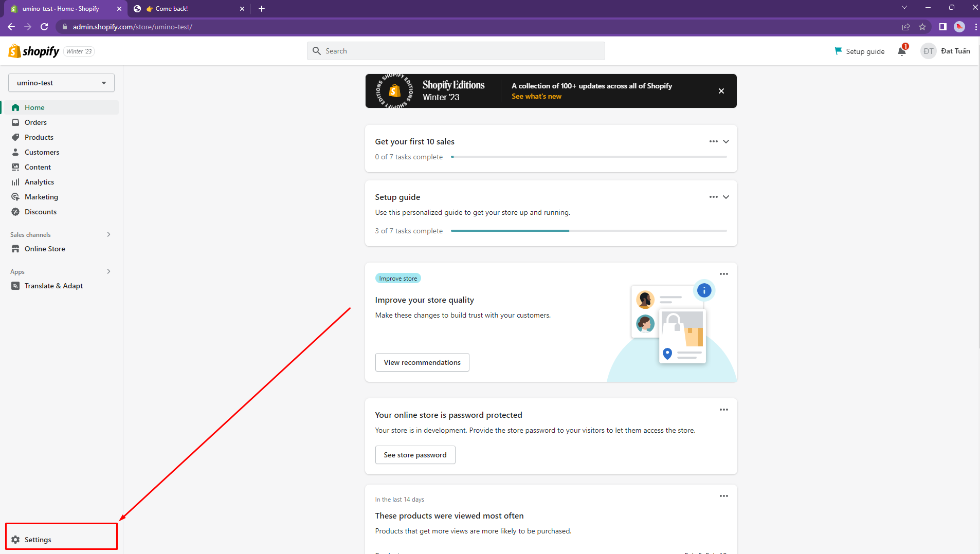Image resolution: width=980 pixels, height=554 pixels.
Task: Click the Improve store quality illustration
Action: pyautogui.click(x=672, y=330)
